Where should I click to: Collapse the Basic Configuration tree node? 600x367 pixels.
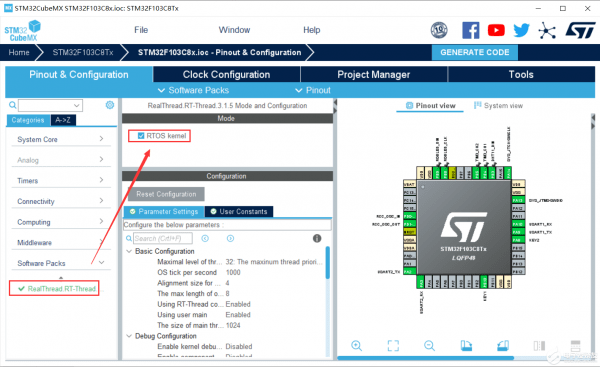coord(129,251)
